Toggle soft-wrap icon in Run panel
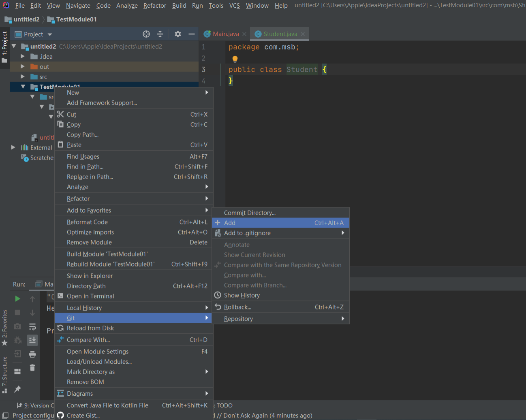526x420 pixels. pos(32,326)
